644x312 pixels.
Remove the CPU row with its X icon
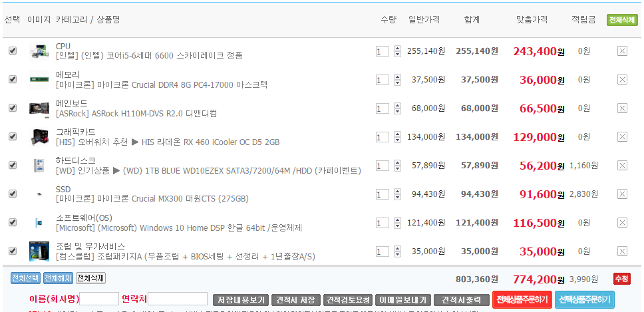622,51
